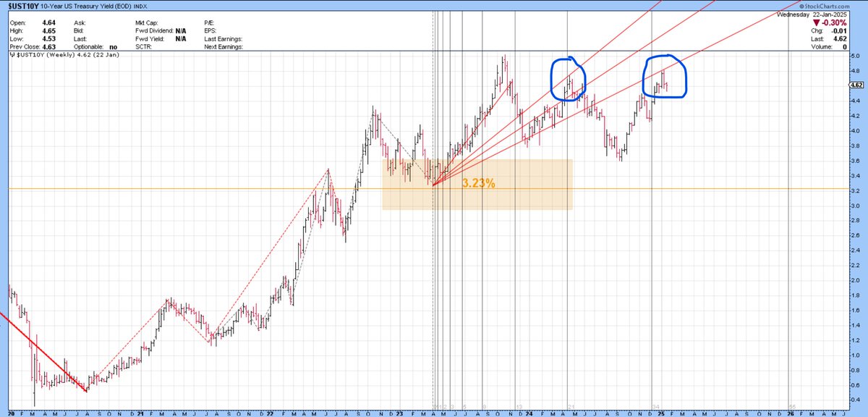Click the orange 3.23% annotation label
This screenshot has width=868, height=417.
(479, 184)
